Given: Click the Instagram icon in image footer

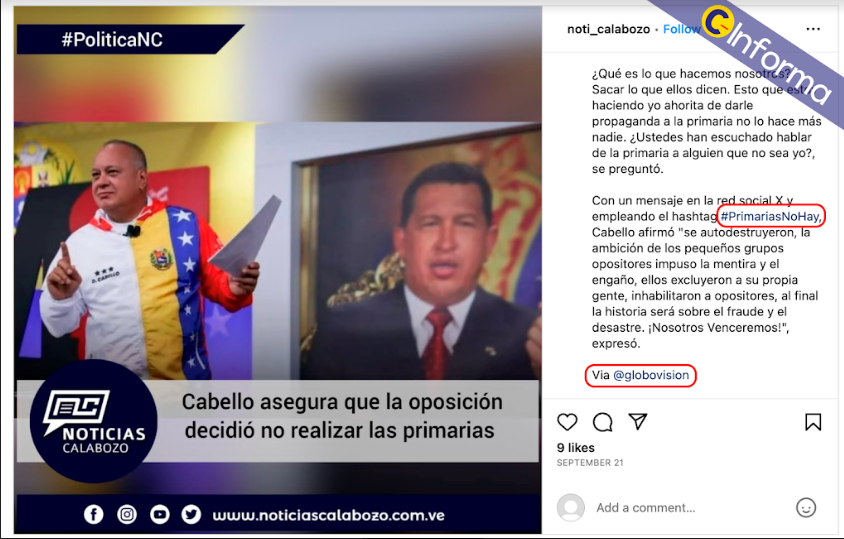Looking at the screenshot, I should click(127, 515).
